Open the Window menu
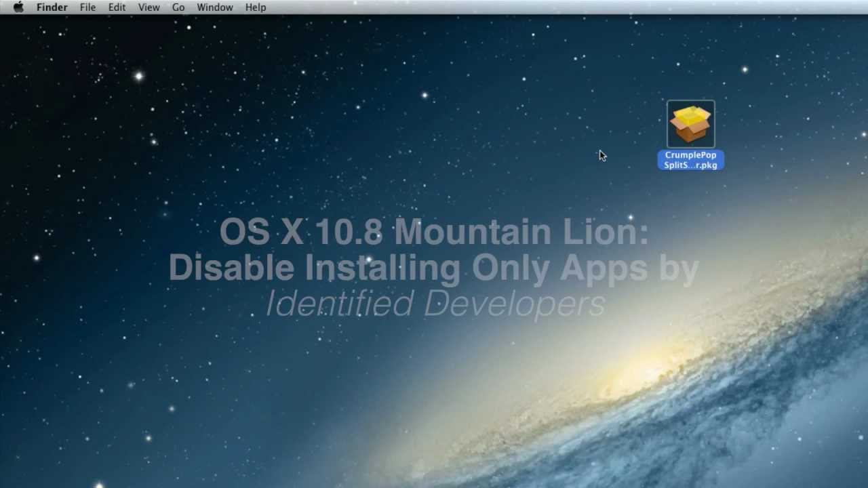The width and height of the screenshot is (868, 488). (215, 7)
